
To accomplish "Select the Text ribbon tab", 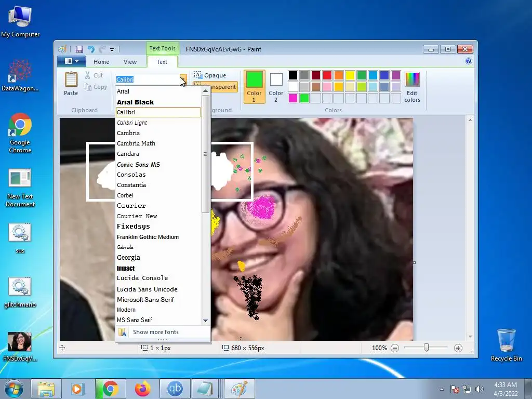I will tap(162, 62).
